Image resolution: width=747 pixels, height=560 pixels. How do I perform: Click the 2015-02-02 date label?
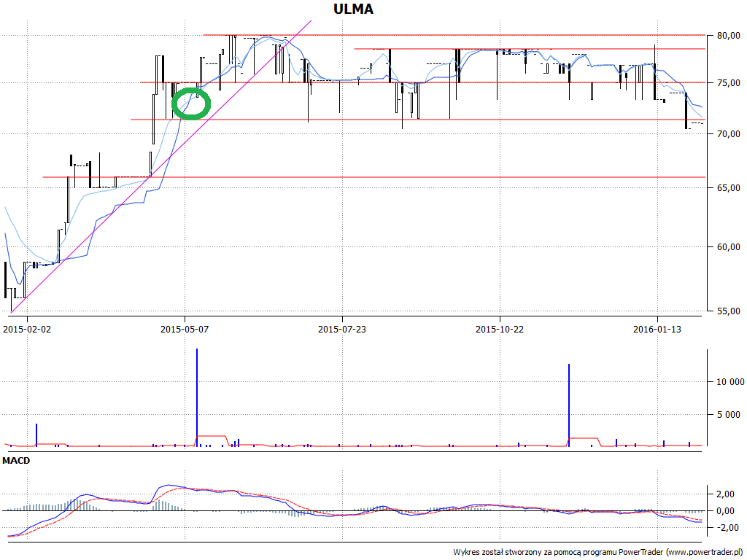point(27,329)
